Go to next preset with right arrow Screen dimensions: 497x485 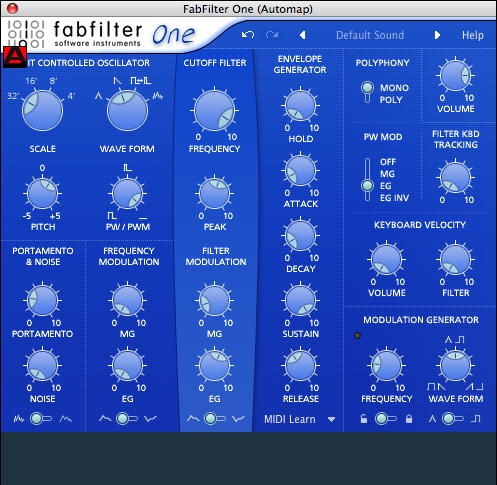point(437,35)
